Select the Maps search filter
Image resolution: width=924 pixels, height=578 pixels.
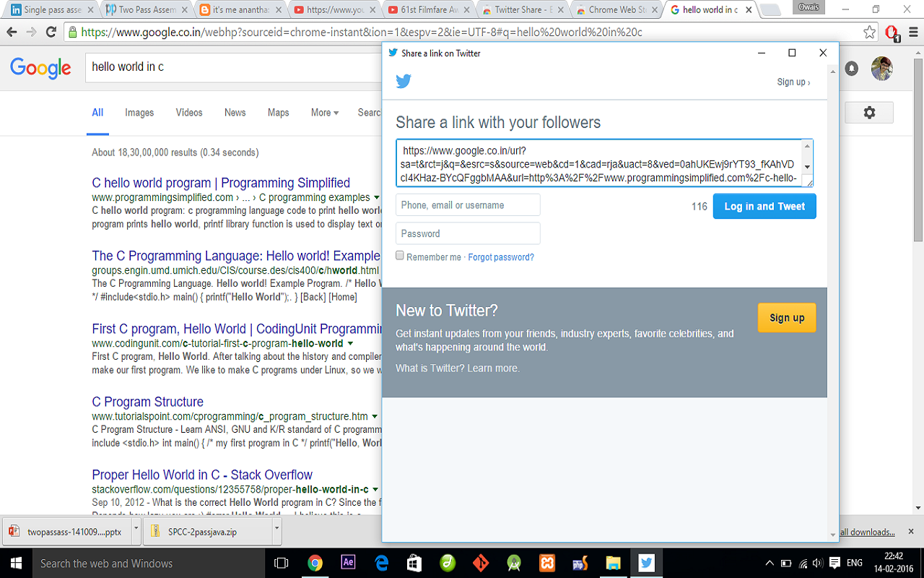[279, 113]
